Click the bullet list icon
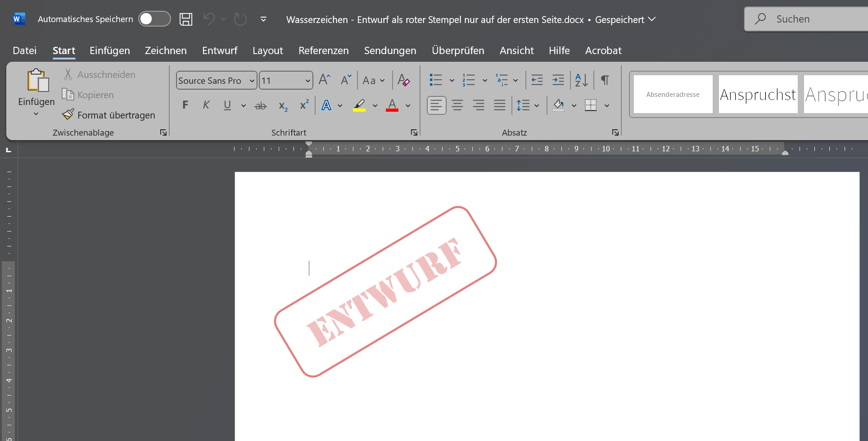Screen dimensions: 868x441 436,80
